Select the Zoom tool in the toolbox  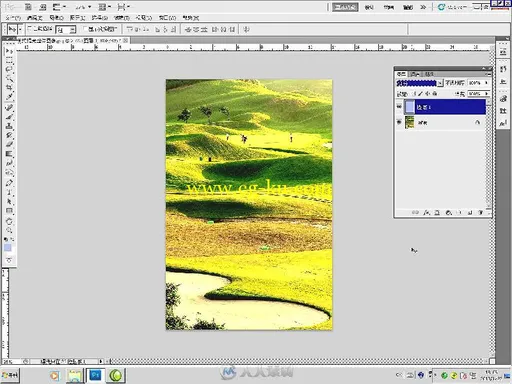[9, 230]
